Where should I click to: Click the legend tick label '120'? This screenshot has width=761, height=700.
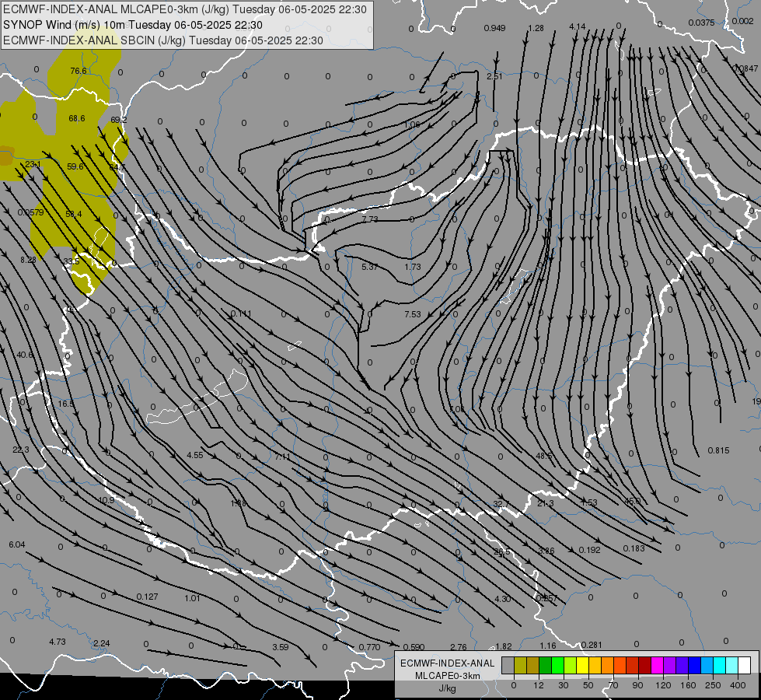click(663, 685)
